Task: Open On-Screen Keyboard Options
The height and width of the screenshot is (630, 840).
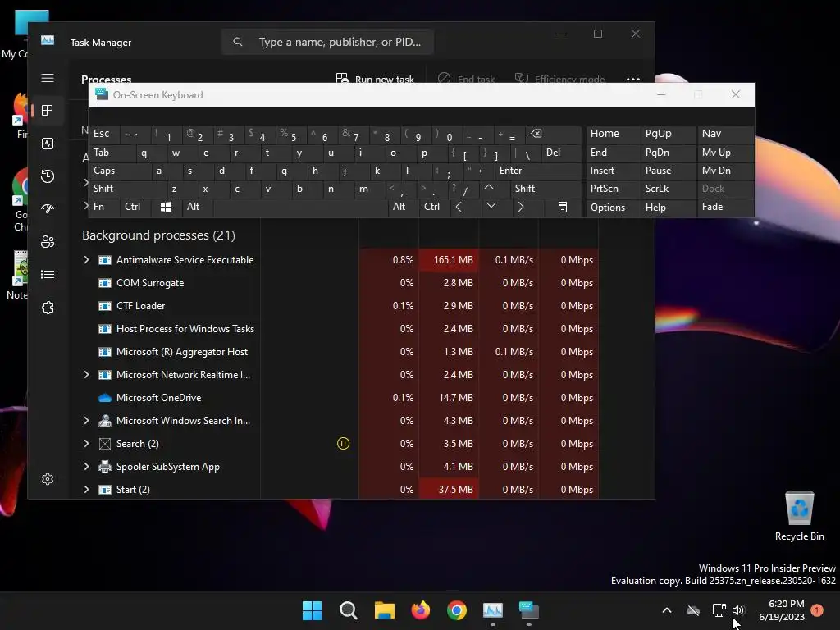Action: (612, 208)
